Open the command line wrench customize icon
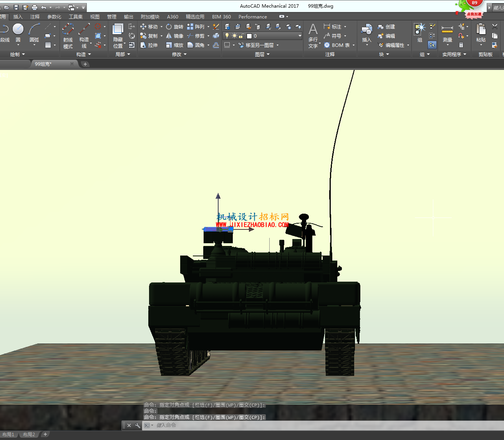 138,425
